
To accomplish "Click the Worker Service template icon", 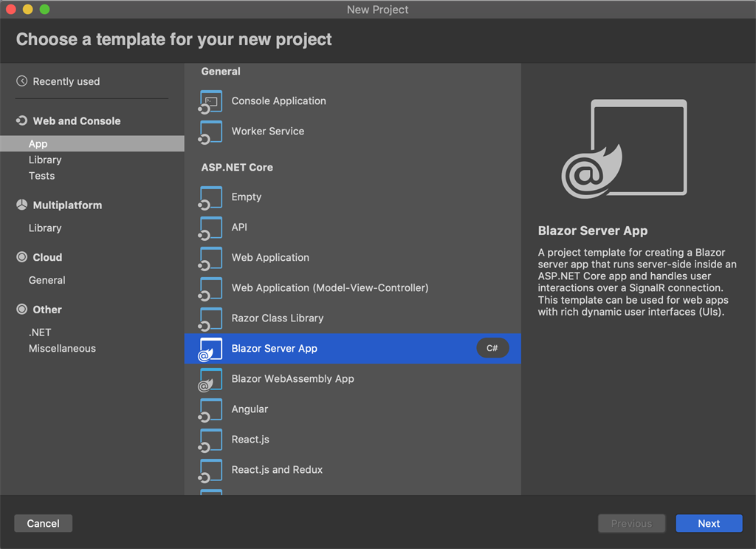I will (x=210, y=132).
